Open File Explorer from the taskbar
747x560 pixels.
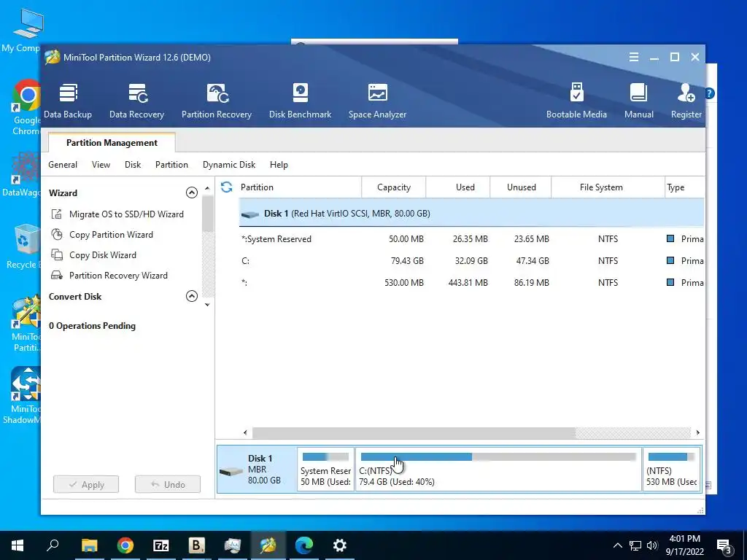[89, 545]
